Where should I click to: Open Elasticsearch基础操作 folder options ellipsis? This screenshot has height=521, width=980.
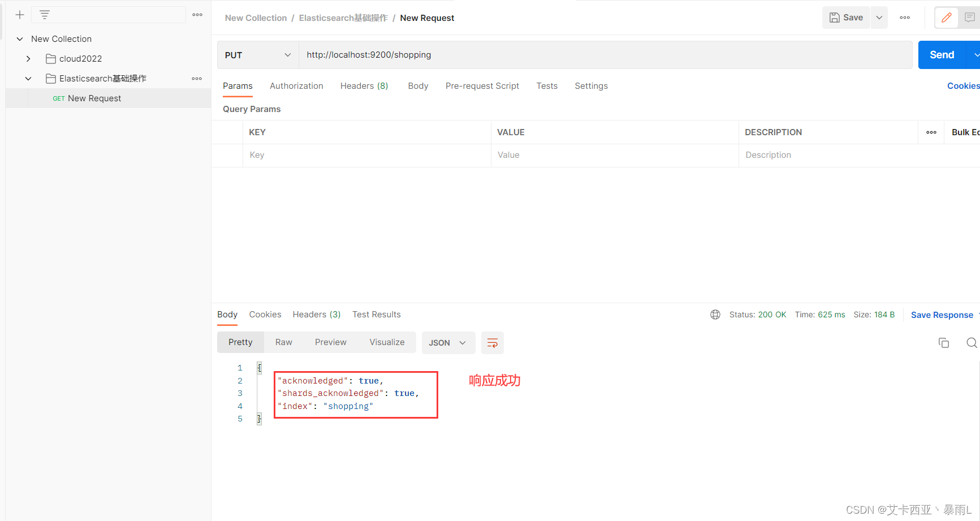[x=197, y=79]
